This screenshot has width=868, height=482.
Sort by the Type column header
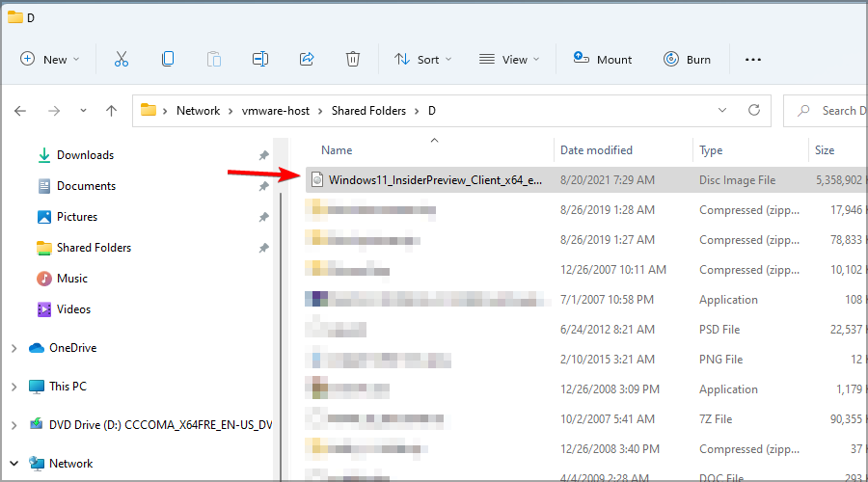pyautogui.click(x=711, y=150)
